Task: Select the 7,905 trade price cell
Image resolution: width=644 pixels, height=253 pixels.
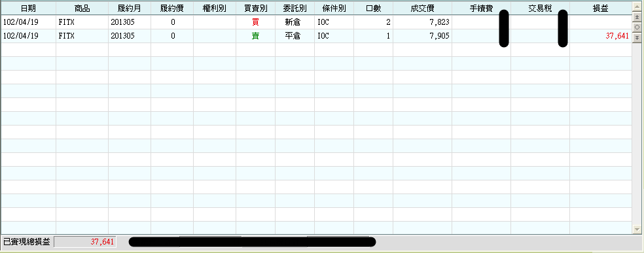Action: click(x=422, y=36)
